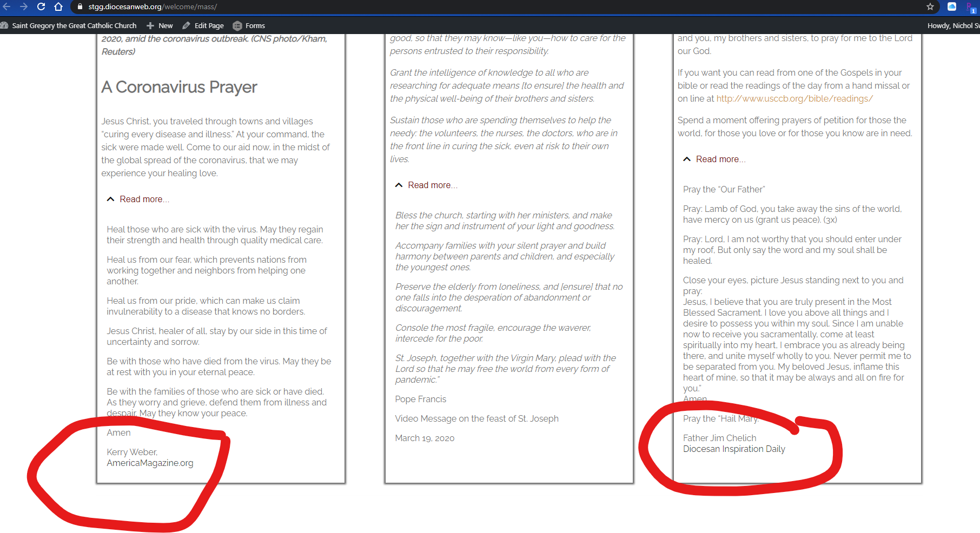Bookmark this page with the star

click(930, 6)
